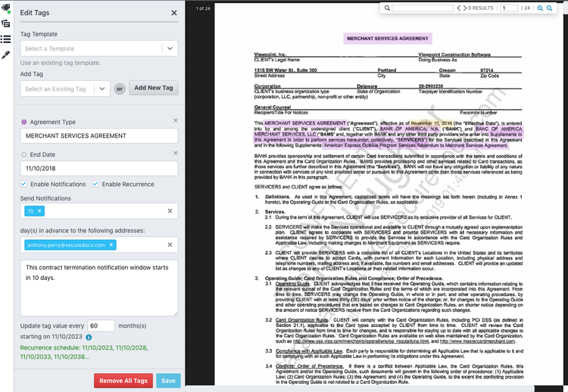
Task: Click the empty End Date color circle
Action: point(24,155)
